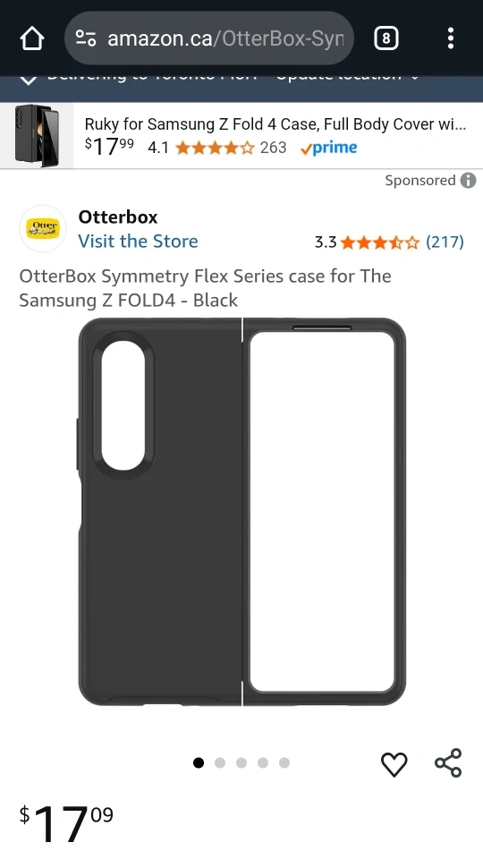
Task: Tap the OtterBox case product image
Action: 241,512
